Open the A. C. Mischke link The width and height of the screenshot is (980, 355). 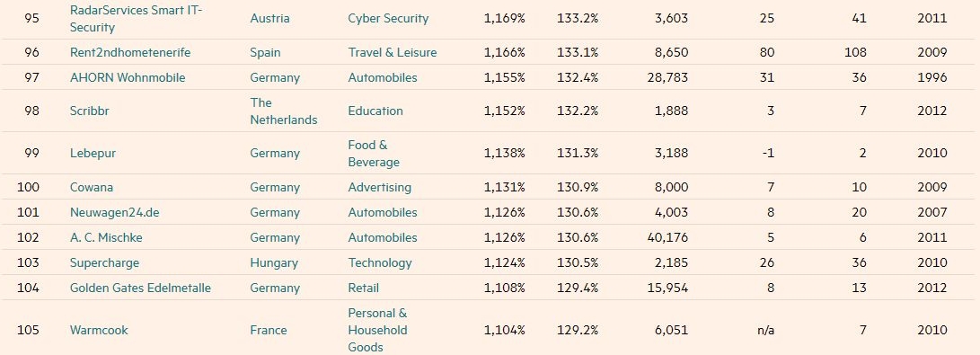tap(106, 237)
